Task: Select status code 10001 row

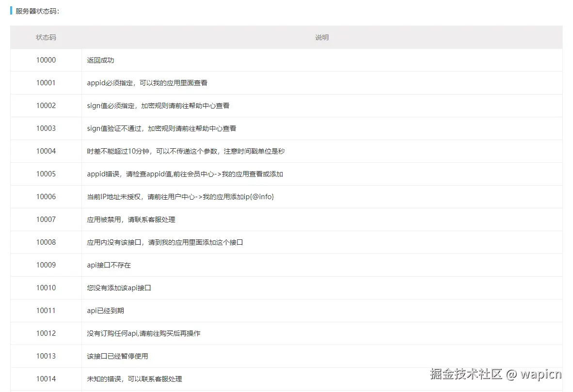Action: [46, 83]
